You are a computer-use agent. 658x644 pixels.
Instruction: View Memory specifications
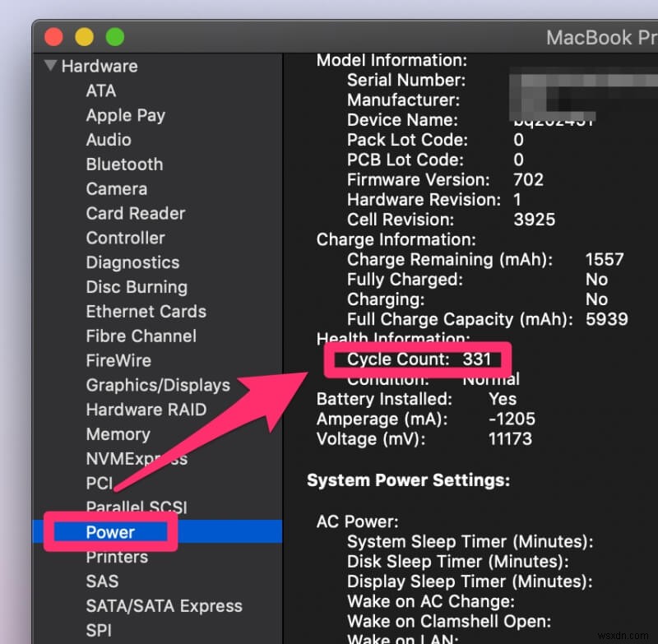[118, 434]
